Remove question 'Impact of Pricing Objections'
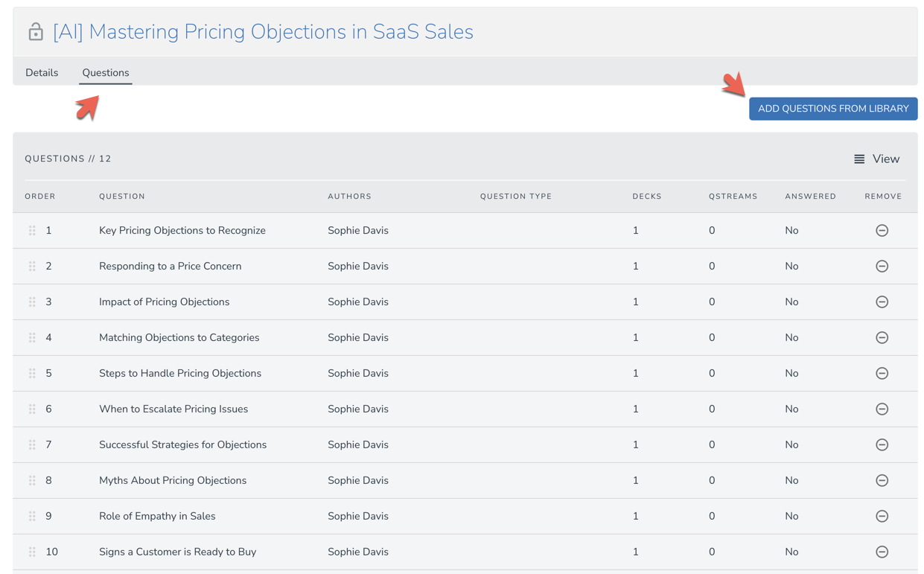The image size is (924, 574). point(882,302)
